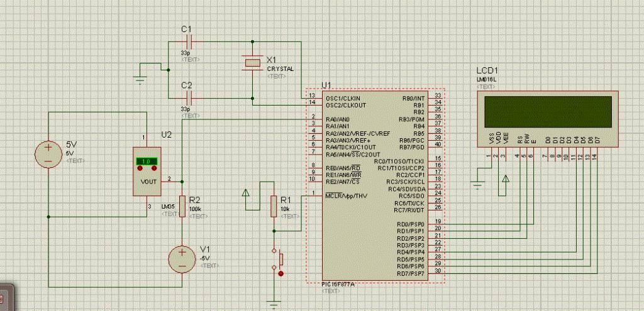Image resolution: width=644 pixels, height=311 pixels.
Task: Click the LM016L model text under LCD1
Action: click(486, 79)
